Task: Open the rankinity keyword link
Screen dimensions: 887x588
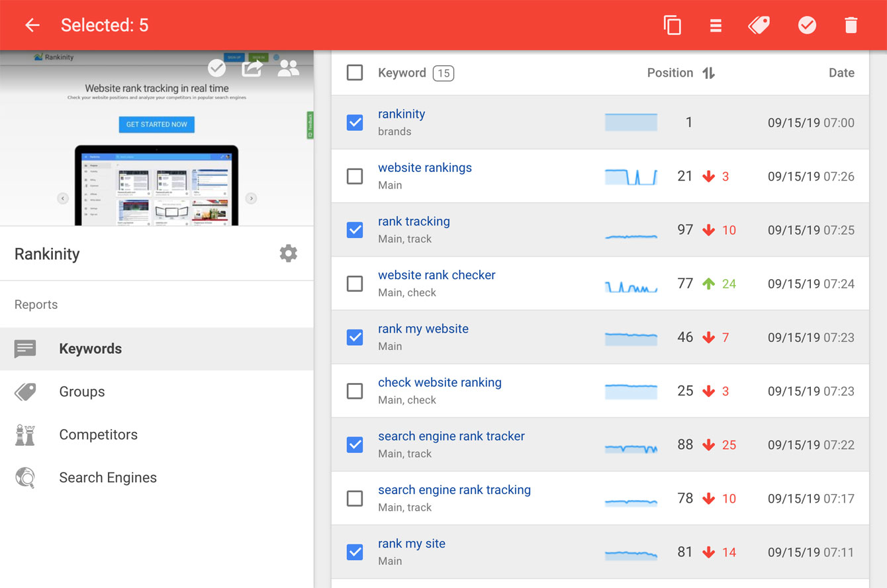Action: (401, 114)
